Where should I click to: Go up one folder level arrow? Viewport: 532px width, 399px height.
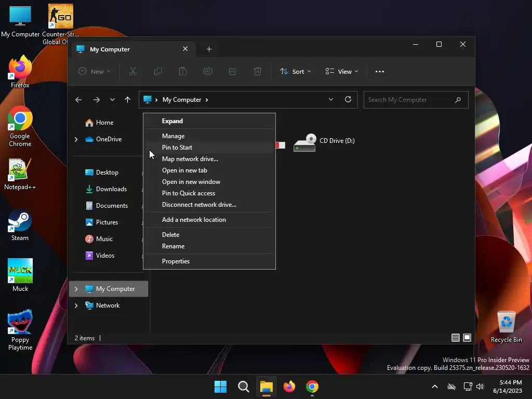(x=128, y=100)
